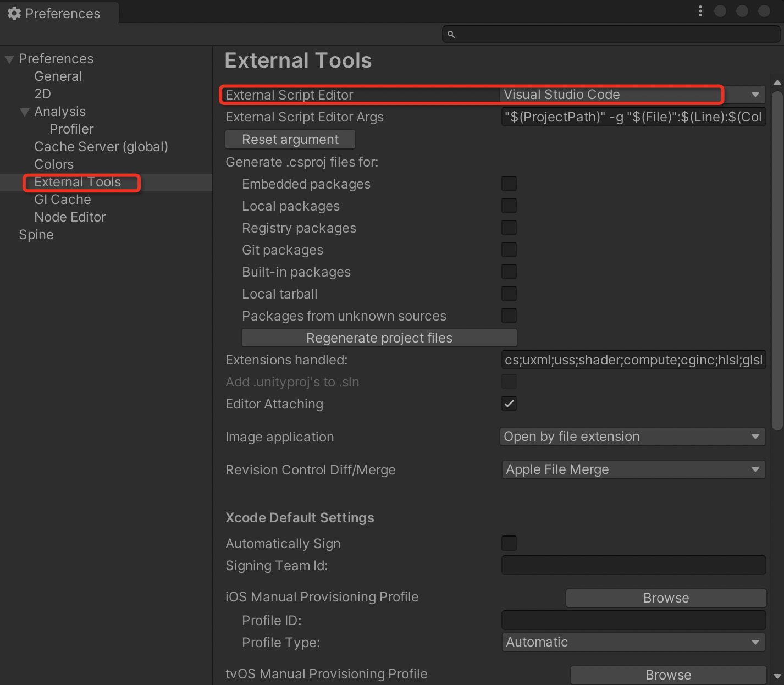Click the 'Generate .csproj files for:' label
Image resolution: width=784 pixels, height=685 pixels.
302,162
